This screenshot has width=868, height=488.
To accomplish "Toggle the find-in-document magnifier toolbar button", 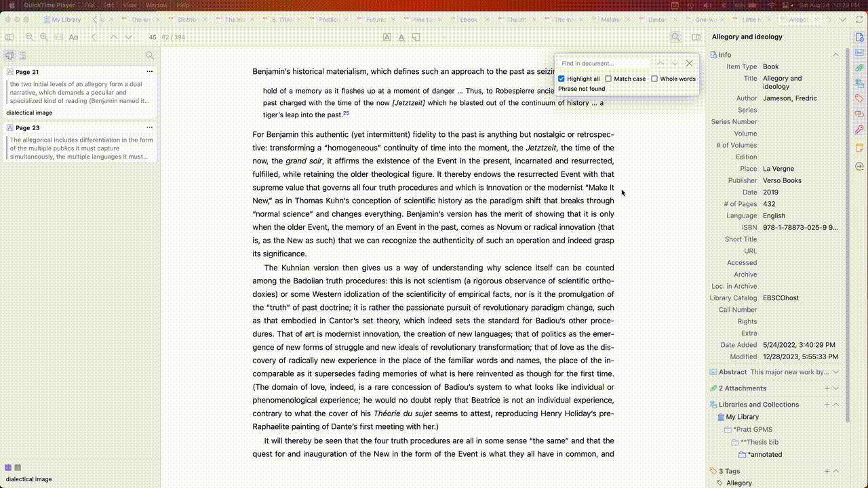I will [x=675, y=37].
